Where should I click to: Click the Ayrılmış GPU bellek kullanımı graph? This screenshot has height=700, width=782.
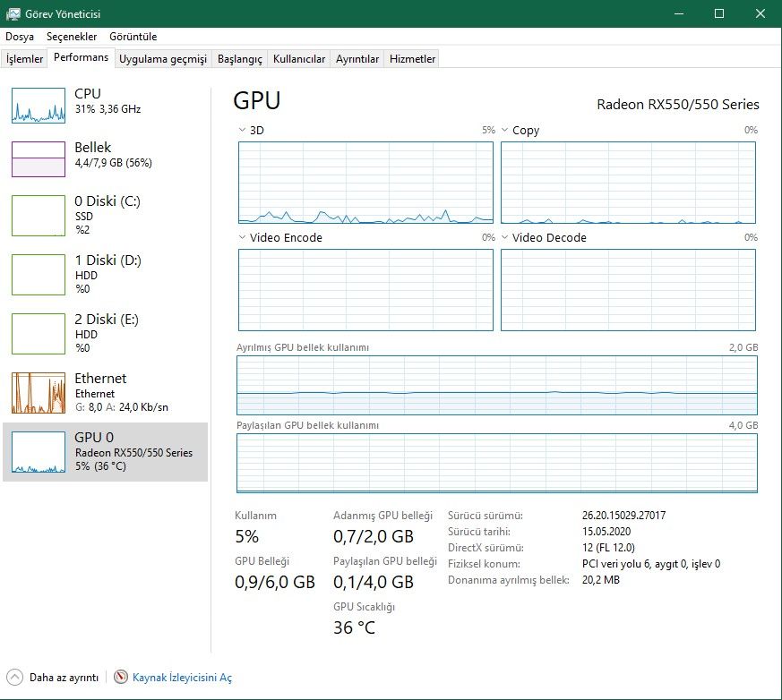tap(497, 385)
